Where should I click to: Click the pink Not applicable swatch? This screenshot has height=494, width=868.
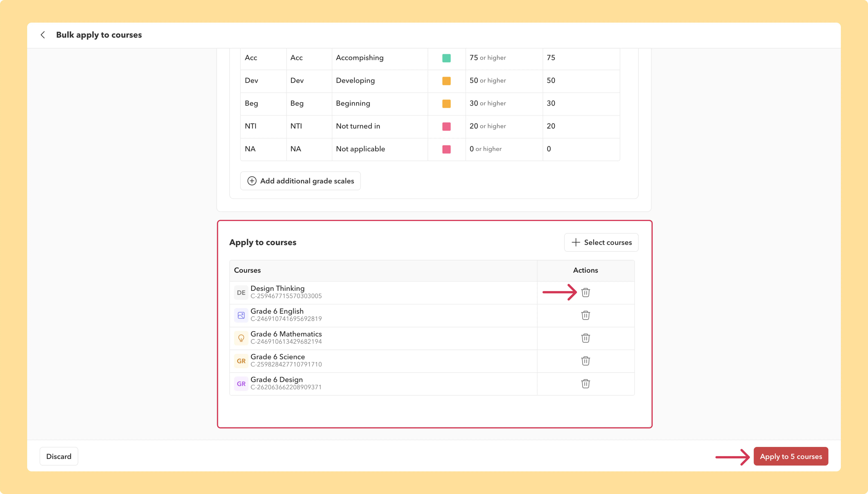coord(446,149)
